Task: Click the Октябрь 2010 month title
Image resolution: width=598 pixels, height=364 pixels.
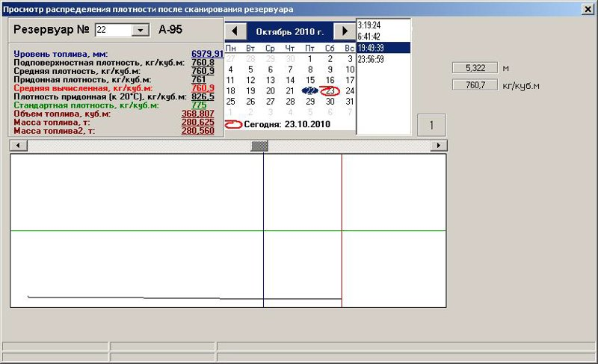Action: click(289, 31)
